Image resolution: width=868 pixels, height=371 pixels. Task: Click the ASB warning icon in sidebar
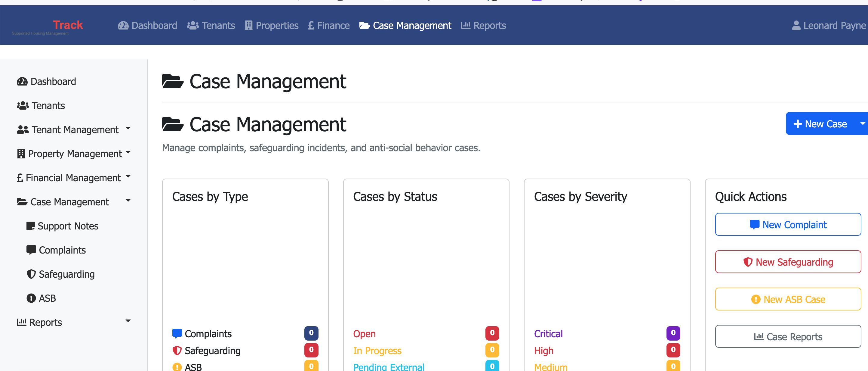click(31, 298)
